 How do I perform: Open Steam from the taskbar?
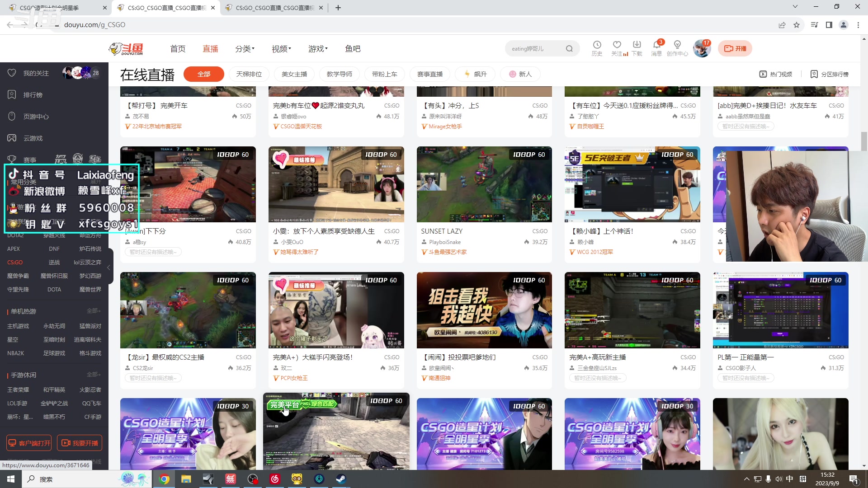point(341,479)
